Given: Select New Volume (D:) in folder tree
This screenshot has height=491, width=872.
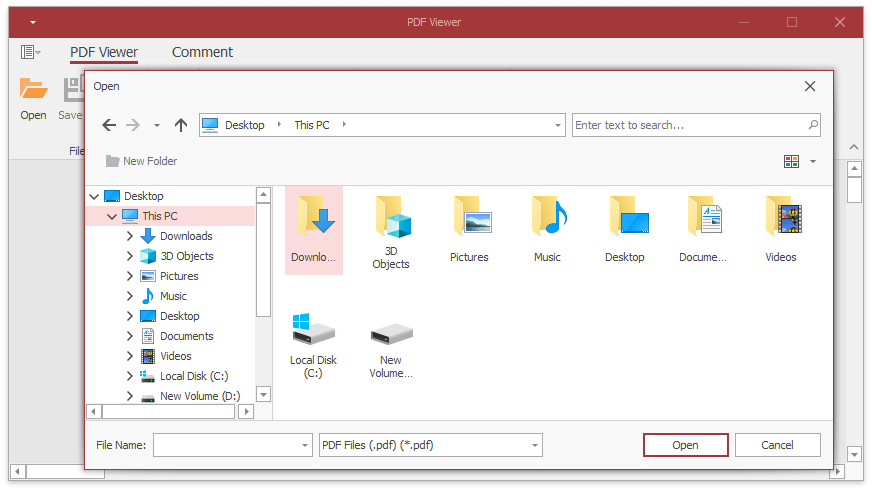Looking at the screenshot, I should click(x=200, y=396).
